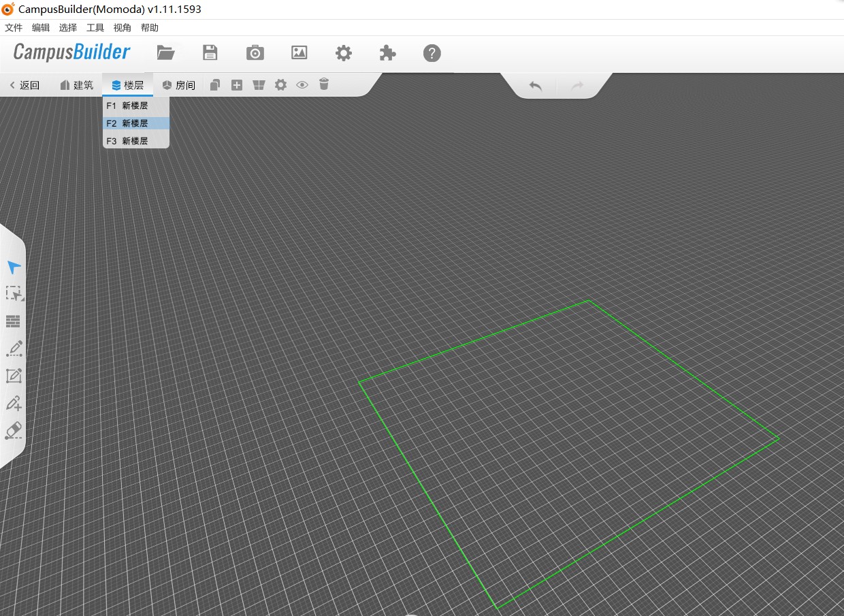
Task: Select the pencil line drawing tool
Action: tap(14, 348)
